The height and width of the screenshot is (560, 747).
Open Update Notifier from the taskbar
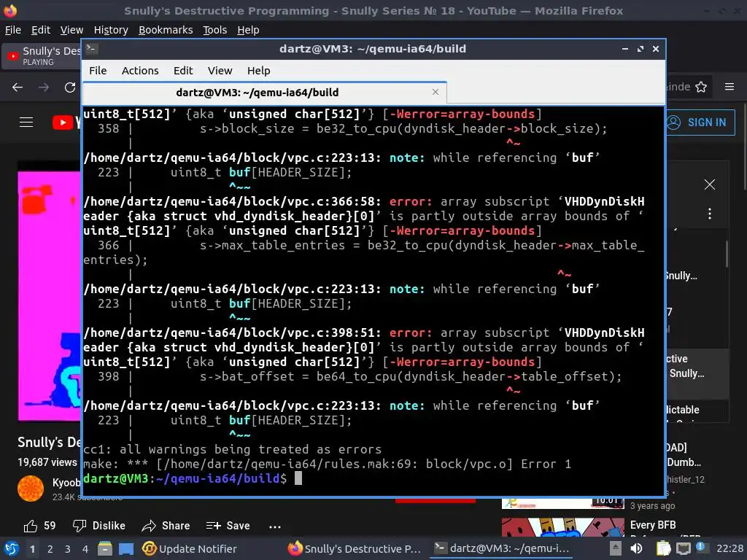tap(189, 548)
